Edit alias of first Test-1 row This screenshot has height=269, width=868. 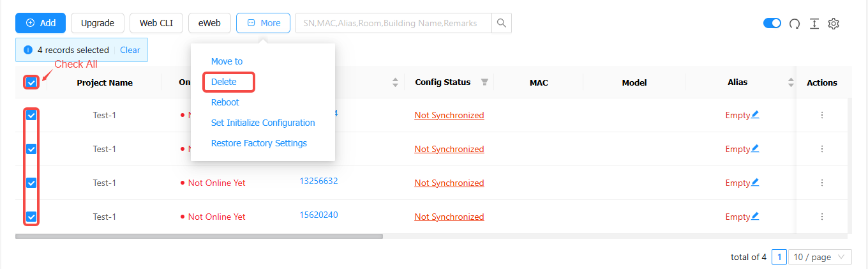(755, 115)
